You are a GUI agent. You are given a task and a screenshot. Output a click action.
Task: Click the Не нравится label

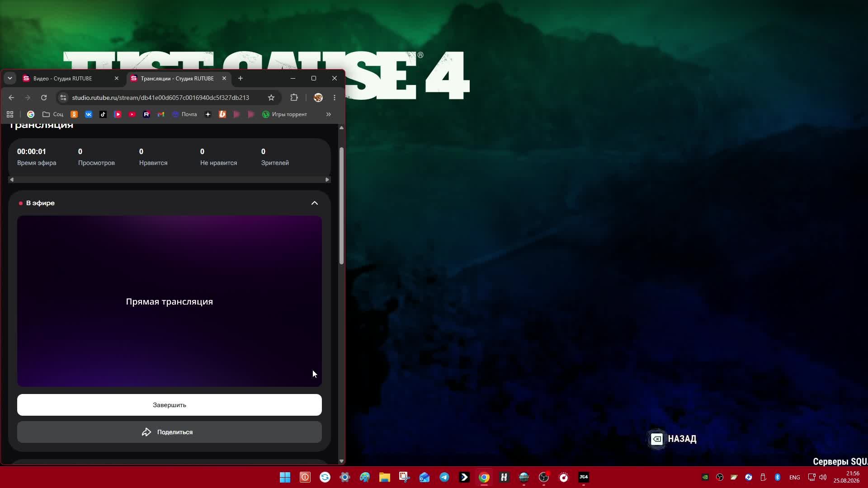(218, 163)
